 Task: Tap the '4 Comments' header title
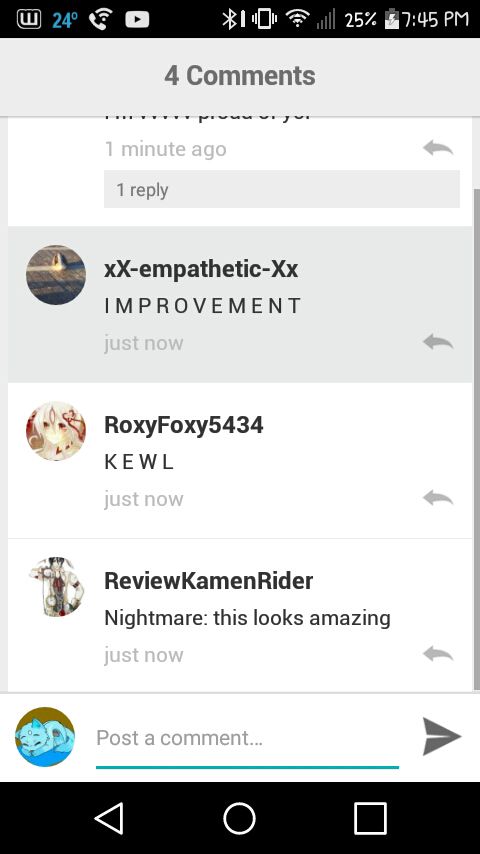(x=240, y=75)
